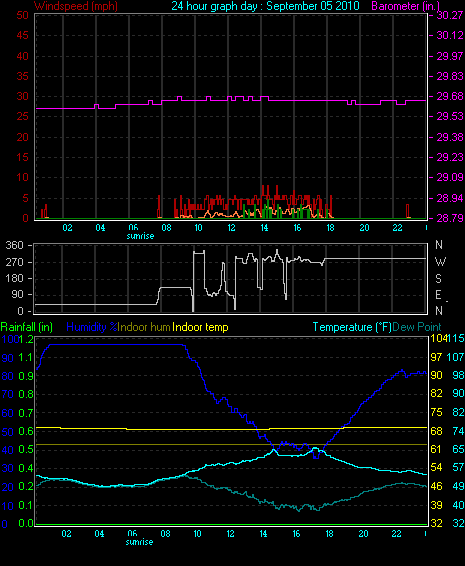The image size is (465, 566).
Task: Select the cyan 65 temperature scale value
Action: click(x=459, y=449)
